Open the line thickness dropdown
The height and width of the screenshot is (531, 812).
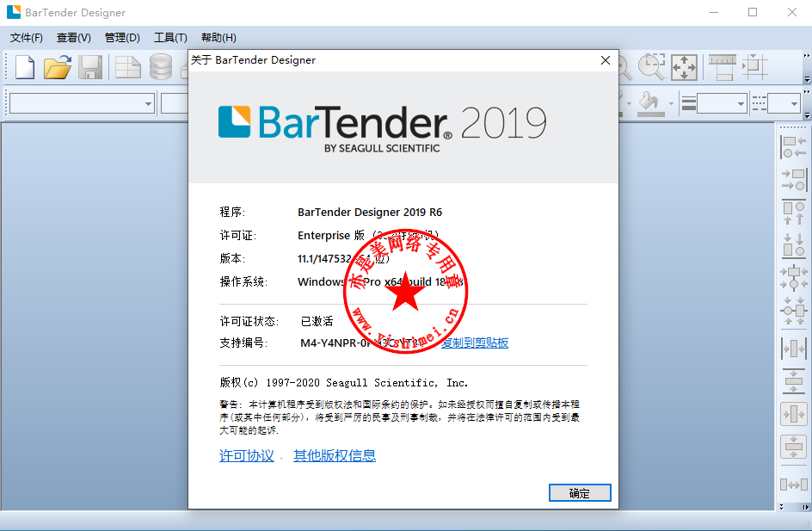pyautogui.click(x=741, y=103)
